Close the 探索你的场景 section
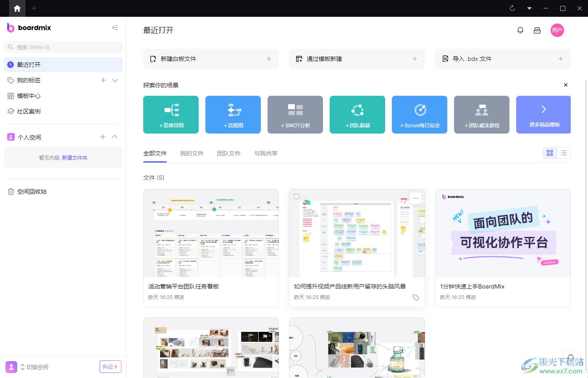This screenshot has width=588, height=378. (566, 85)
